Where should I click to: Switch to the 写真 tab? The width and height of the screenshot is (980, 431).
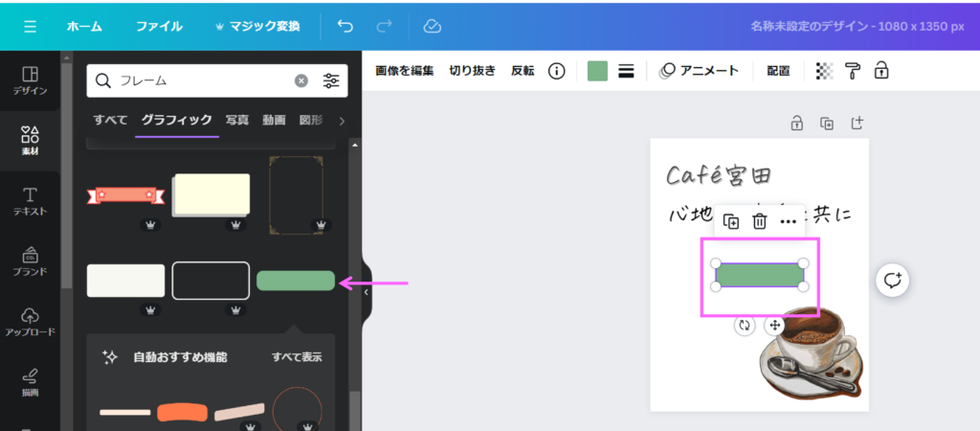(237, 121)
